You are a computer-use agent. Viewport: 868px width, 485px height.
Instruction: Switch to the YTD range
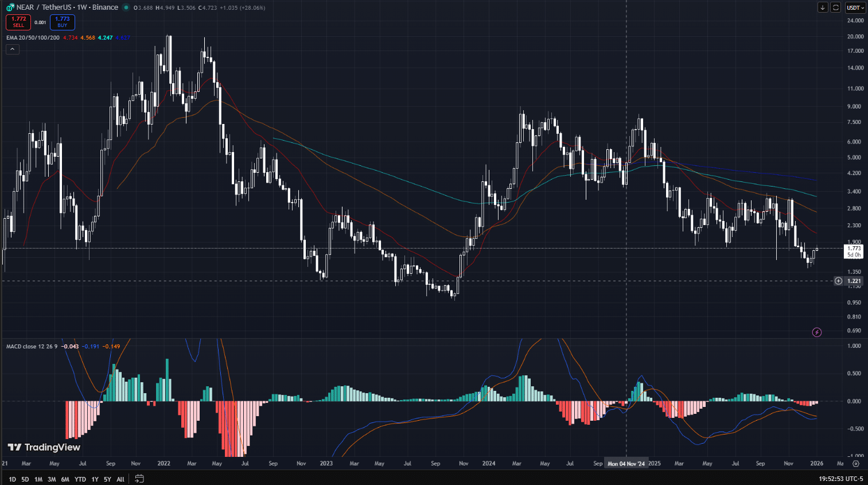(x=80, y=478)
